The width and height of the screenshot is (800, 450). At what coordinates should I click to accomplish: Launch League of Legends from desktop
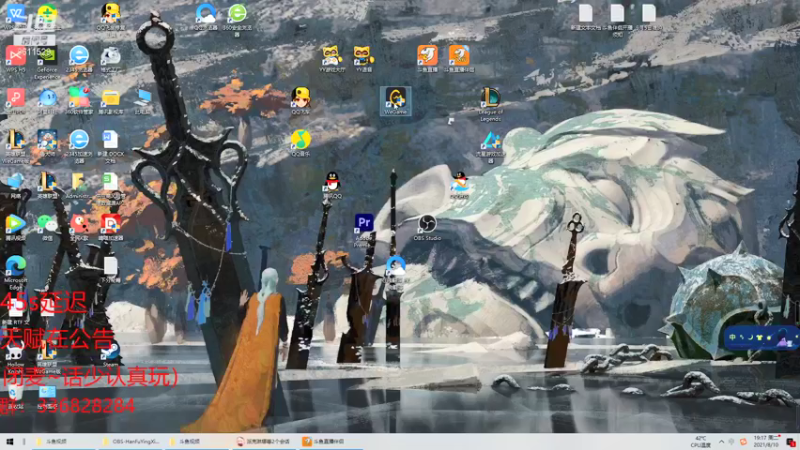click(x=490, y=104)
